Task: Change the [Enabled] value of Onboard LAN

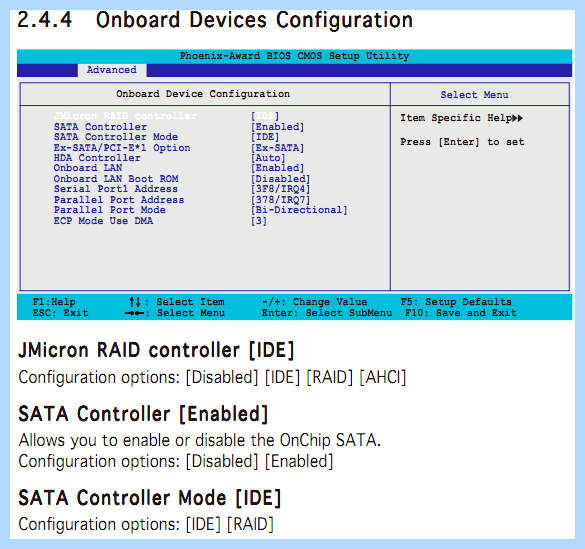Action: [x=278, y=168]
